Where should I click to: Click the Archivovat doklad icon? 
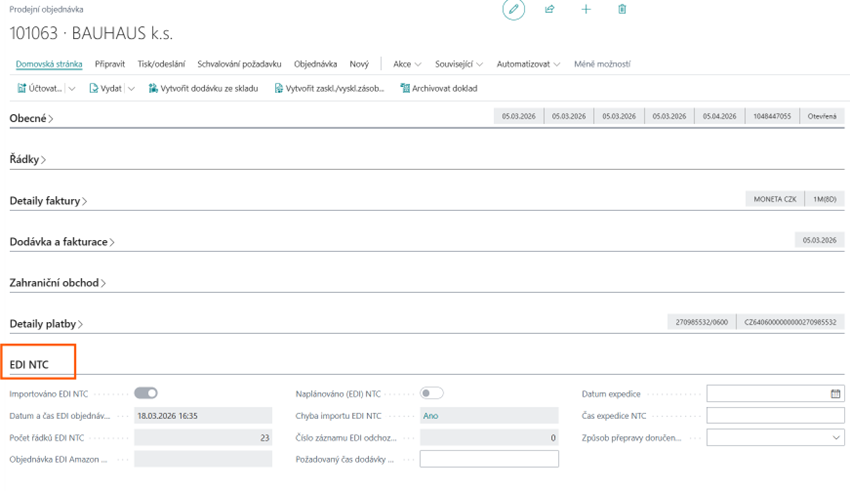point(405,88)
